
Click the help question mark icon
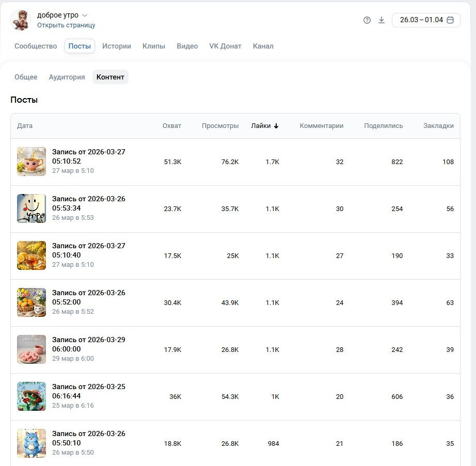coord(367,20)
